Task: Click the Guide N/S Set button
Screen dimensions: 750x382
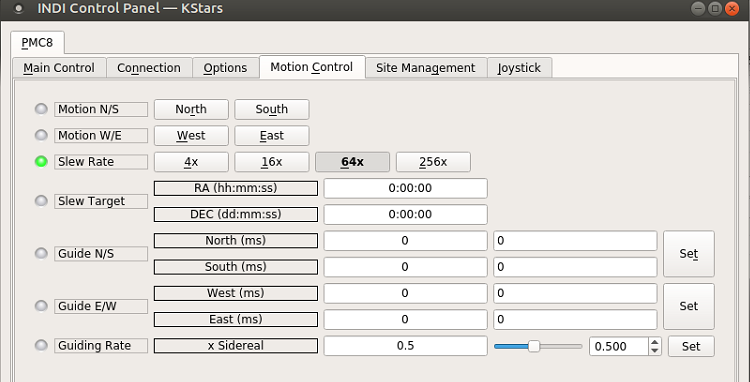Action: click(689, 254)
